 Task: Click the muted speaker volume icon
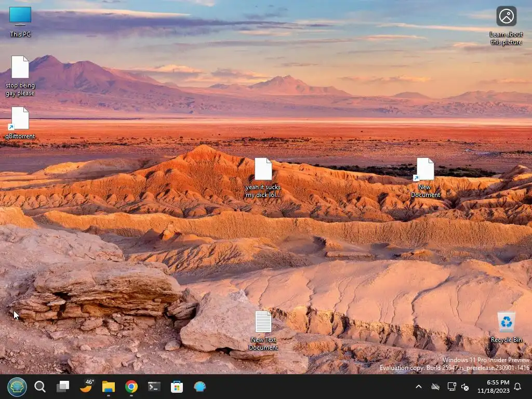coord(465,387)
